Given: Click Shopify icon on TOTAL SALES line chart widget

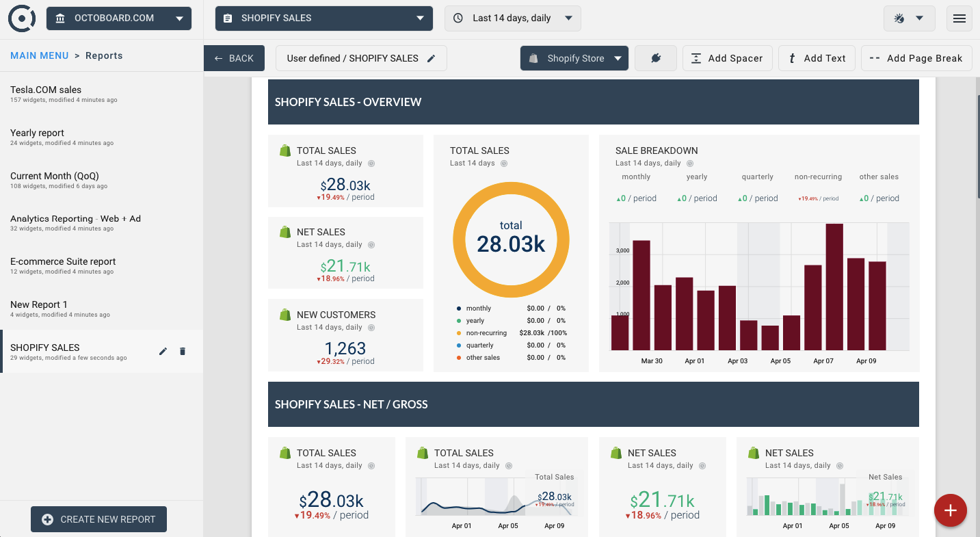Looking at the screenshot, I should 423,453.
